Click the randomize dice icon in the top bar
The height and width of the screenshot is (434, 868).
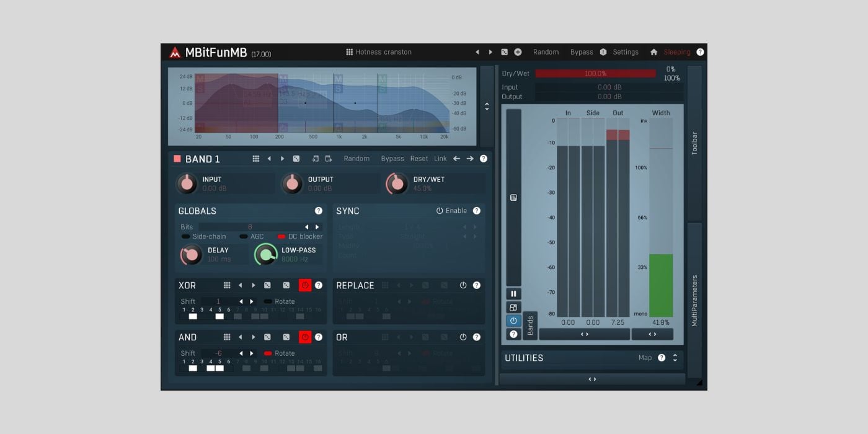click(x=504, y=52)
